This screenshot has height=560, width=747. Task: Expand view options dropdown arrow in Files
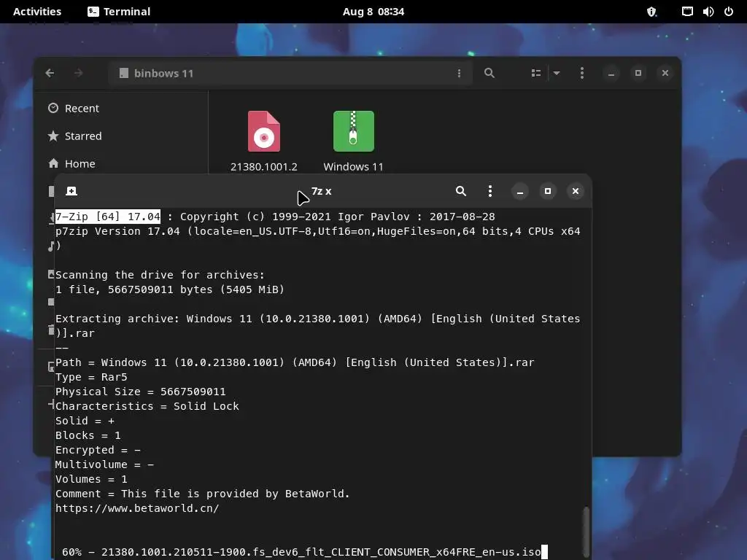[557, 73]
